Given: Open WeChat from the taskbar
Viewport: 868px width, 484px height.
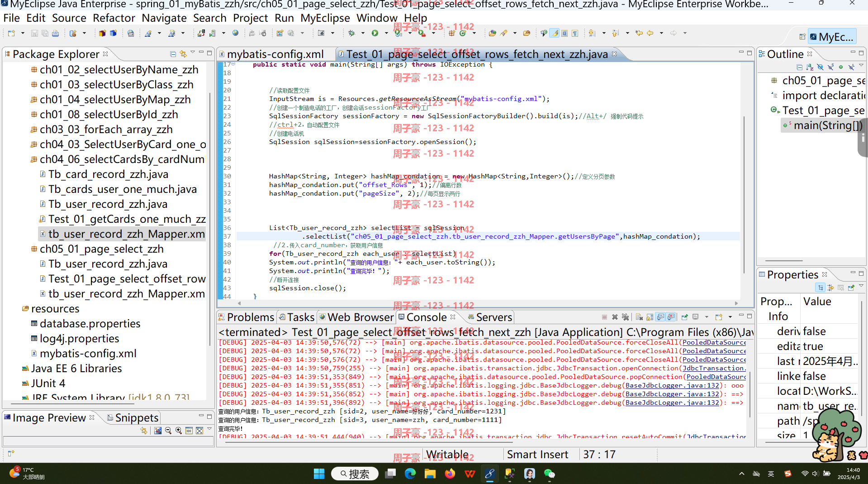Looking at the screenshot, I should click(x=549, y=474).
